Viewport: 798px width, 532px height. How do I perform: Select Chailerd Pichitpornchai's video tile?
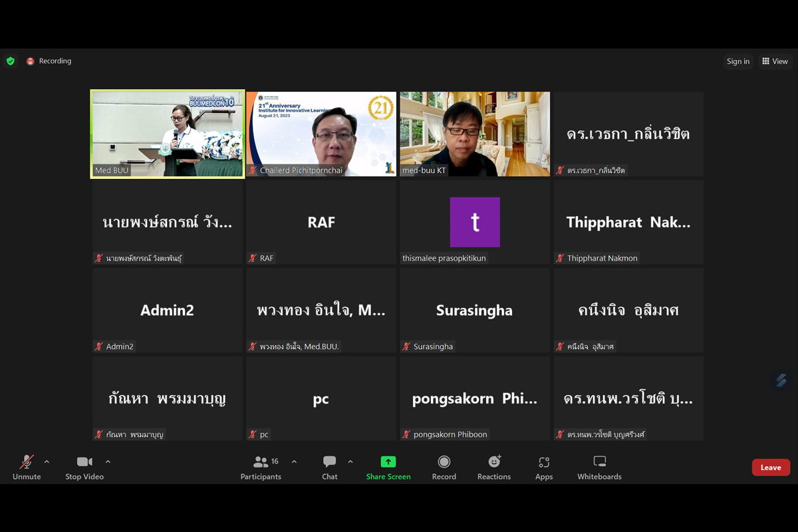click(x=321, y=134)
